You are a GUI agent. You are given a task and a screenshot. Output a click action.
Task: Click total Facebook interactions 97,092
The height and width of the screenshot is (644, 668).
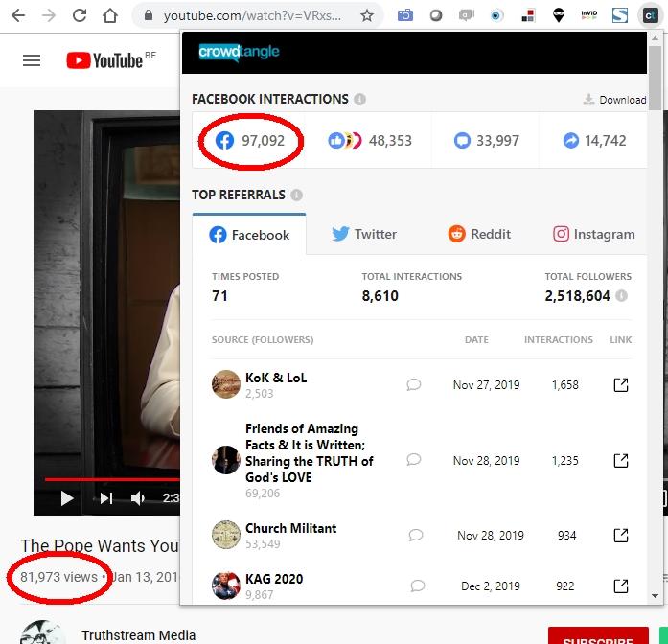click(250, 140)
